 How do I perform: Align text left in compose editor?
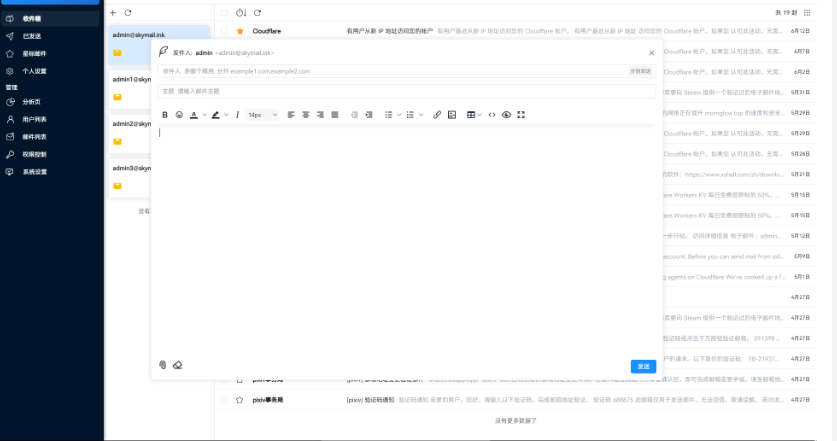pos(291,115)
